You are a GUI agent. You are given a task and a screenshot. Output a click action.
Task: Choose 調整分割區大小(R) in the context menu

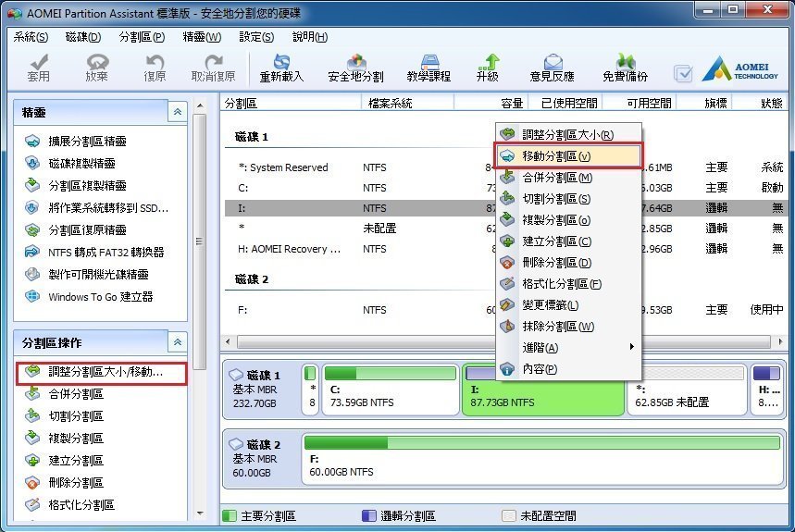click(568, 135)
